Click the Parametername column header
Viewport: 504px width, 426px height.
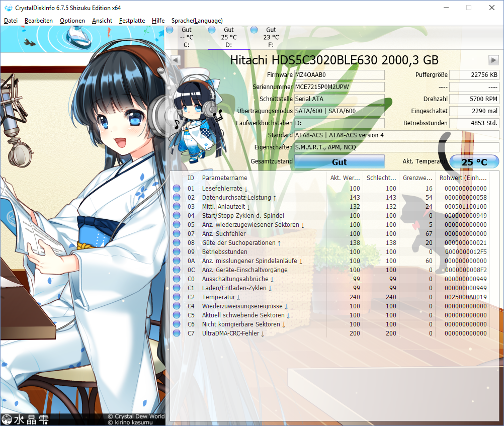tap(263, 178)
